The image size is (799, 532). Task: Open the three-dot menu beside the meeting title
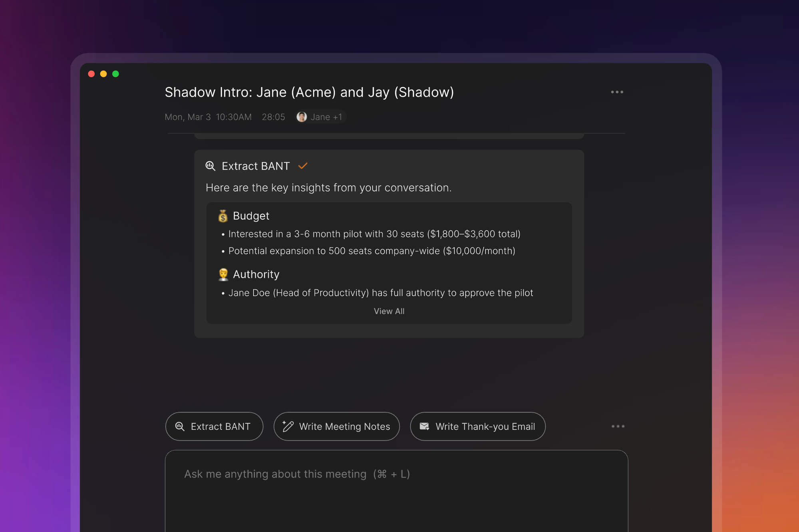tap(617, 92)
